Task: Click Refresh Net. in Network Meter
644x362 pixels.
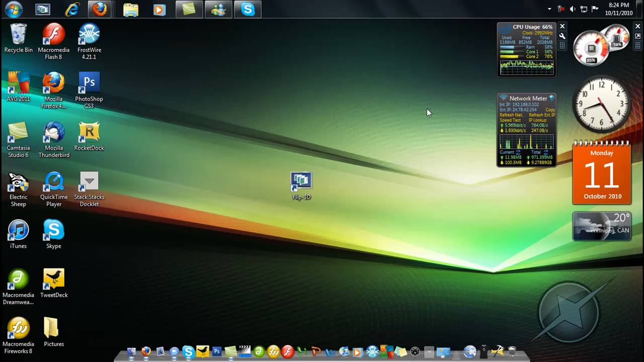Action: [511, 115]
